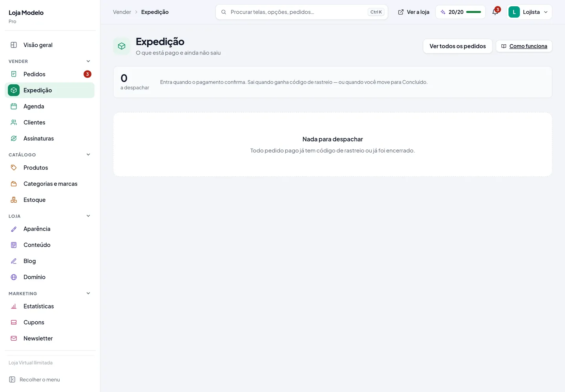The width and height of the screenshot is (565, 392).
Task: Click the Estoque boxes icon
Action: coord(14,200)
